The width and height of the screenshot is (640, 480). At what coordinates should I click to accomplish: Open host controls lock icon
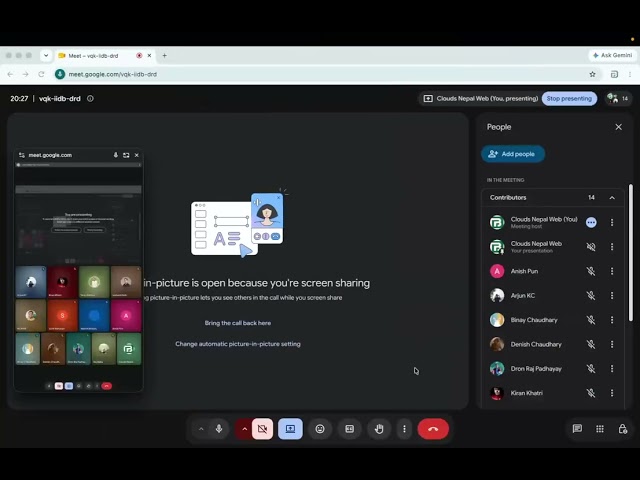point(622,429)
